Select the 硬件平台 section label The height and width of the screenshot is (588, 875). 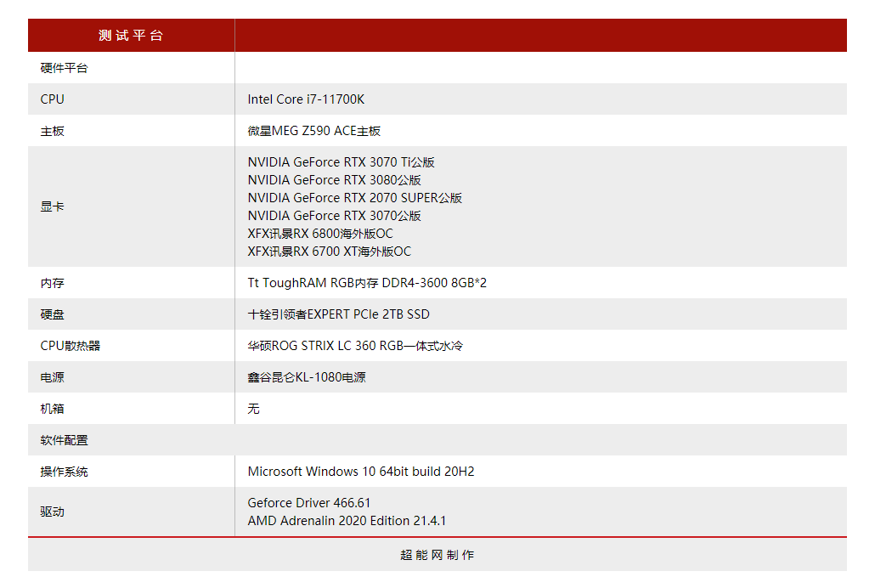pyautogui.click(x=65, y=68)
